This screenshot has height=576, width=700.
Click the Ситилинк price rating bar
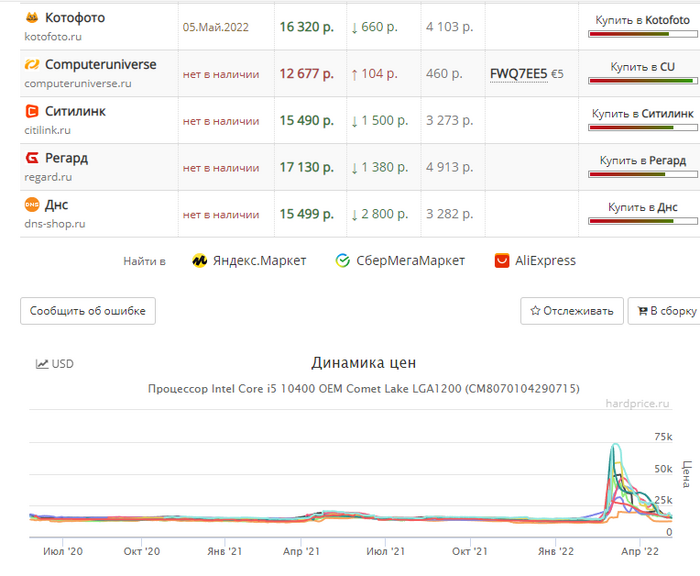(642, 128)
